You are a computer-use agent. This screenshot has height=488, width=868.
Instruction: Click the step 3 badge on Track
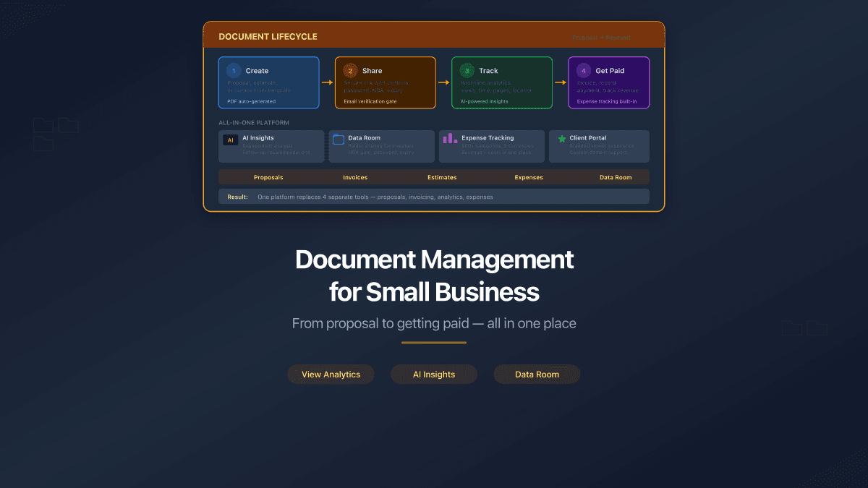pos(467,71)
